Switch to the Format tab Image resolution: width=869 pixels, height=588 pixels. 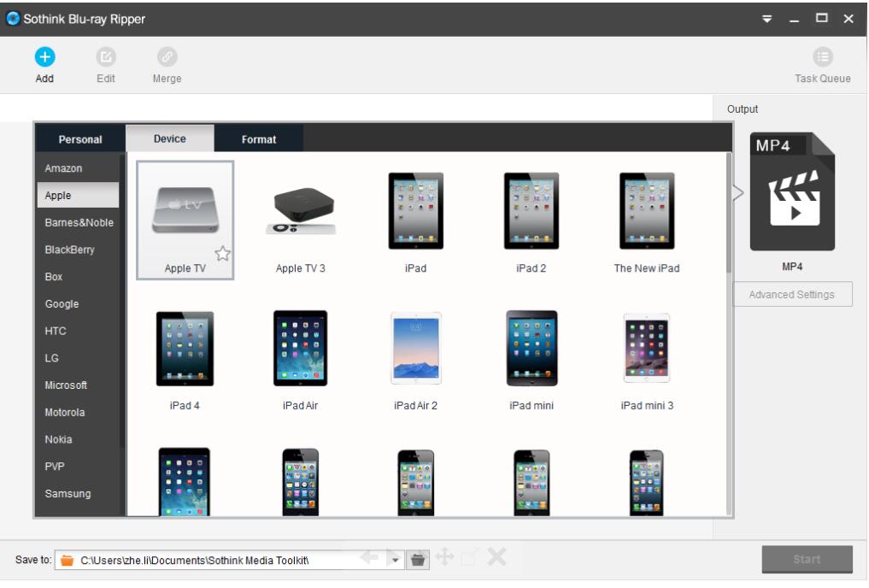pyautogui.click(x=259, y=139)
